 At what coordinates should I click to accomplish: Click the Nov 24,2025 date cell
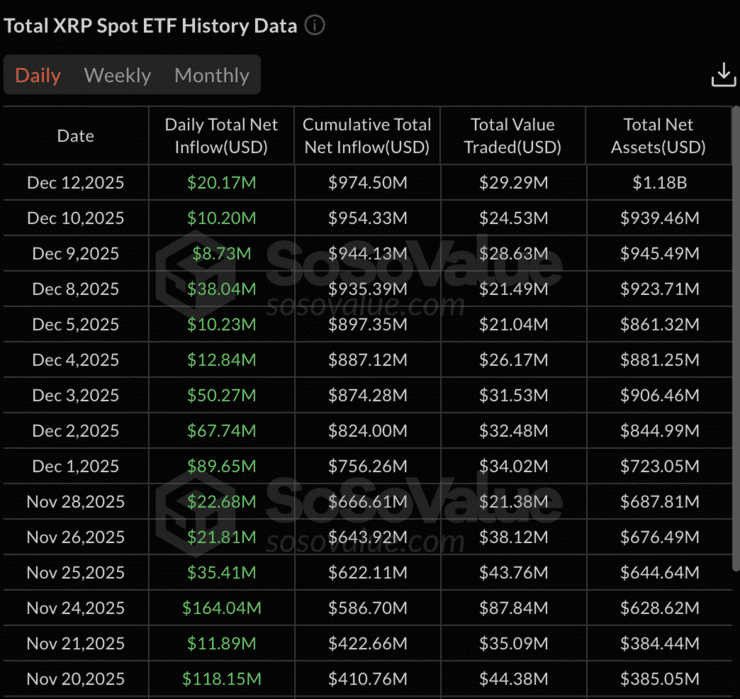76,608
